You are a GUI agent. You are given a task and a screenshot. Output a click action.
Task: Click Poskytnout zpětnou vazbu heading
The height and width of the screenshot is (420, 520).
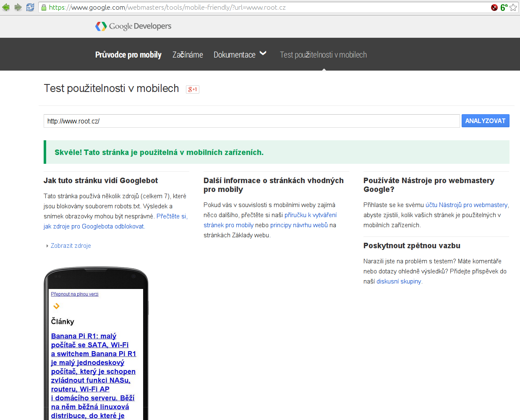pos(412,246)
